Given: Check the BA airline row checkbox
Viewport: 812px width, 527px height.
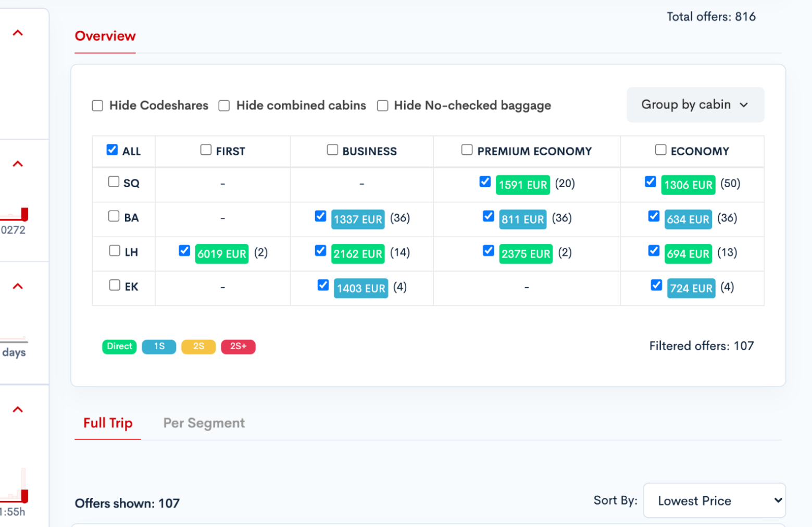Looking at the screenshot, I should pos(114,216).
